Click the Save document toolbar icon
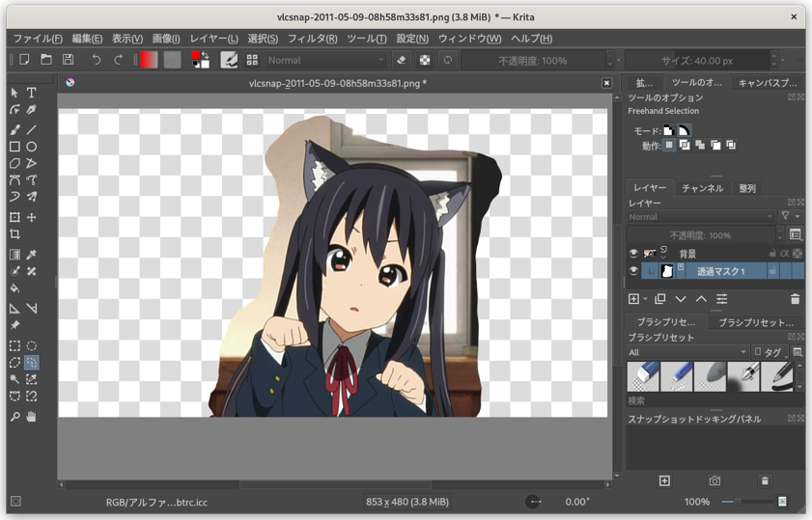The height and width of the screenshot is (520, 812). click(x=68, y=60)
